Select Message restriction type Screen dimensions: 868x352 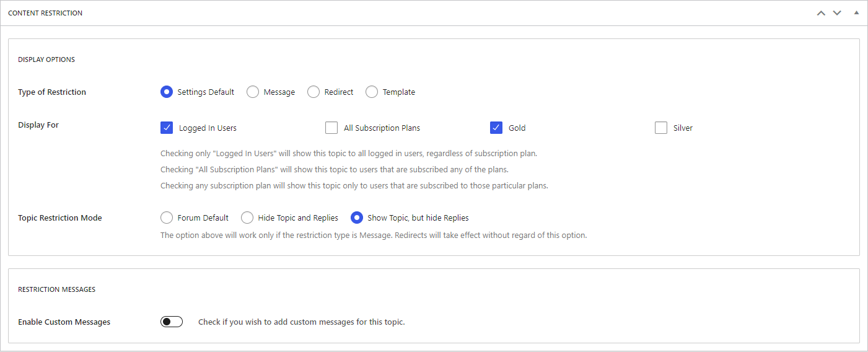click(252, 92)
